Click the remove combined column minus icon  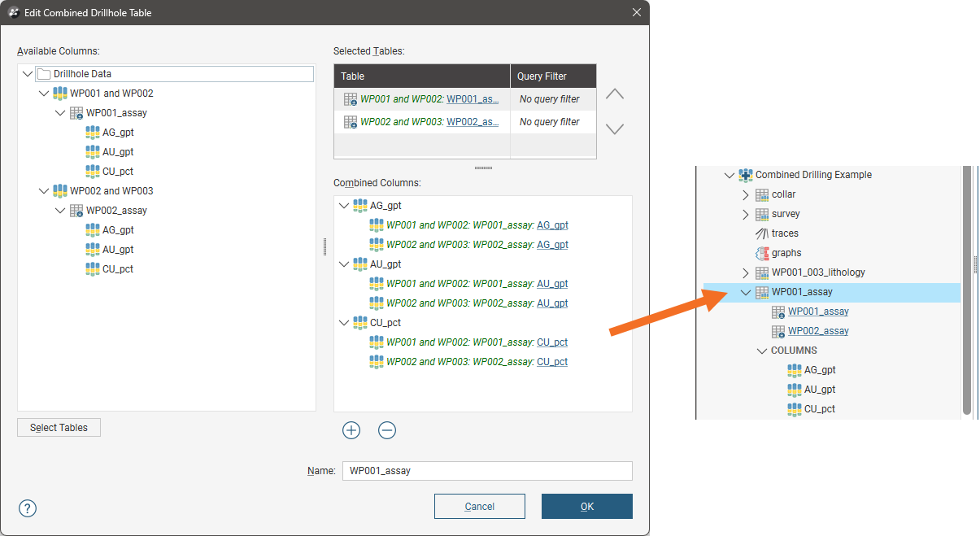coord(387,430)
